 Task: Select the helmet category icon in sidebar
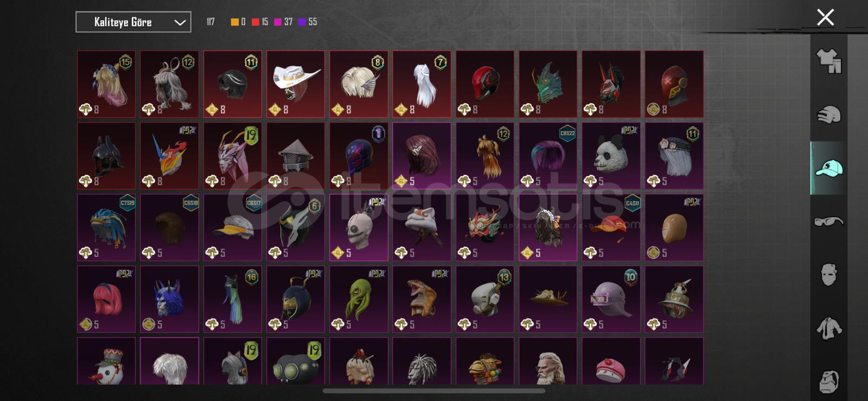click(828, 114)
